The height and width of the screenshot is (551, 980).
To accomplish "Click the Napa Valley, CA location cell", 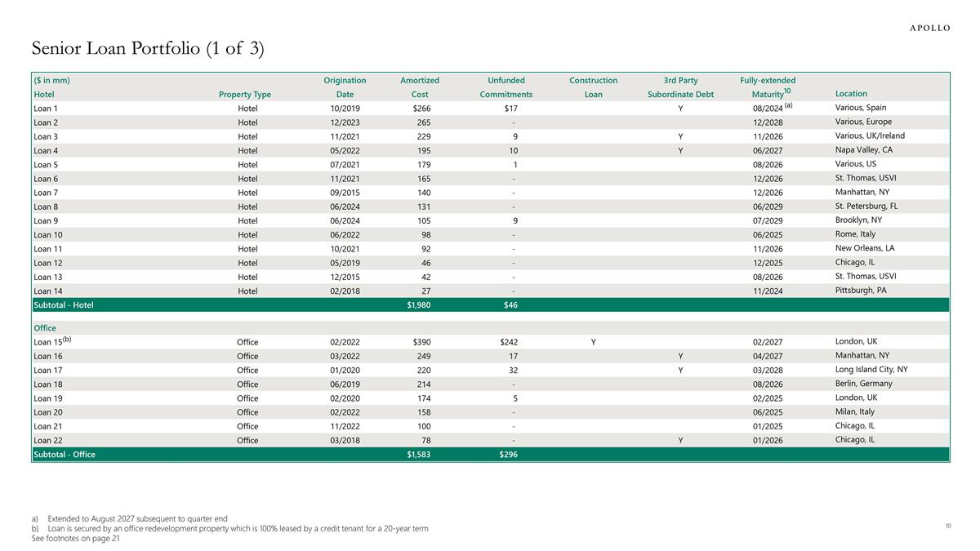I will 864,150.
